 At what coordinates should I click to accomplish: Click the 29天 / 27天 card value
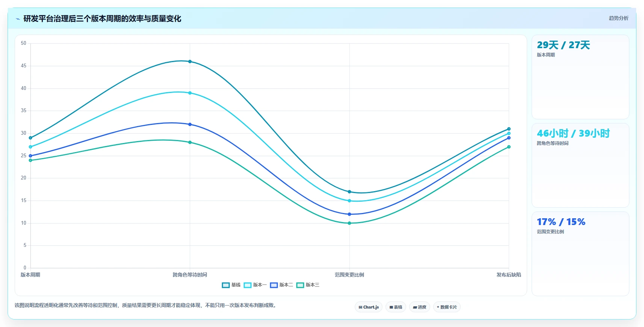tap(563, 45)
